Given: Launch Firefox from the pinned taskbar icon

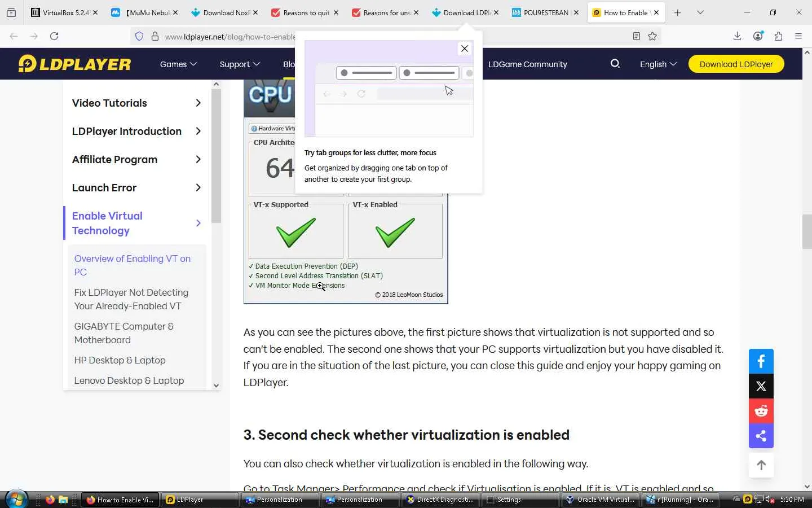Looking at the screenshot, I should pos(50,500).
